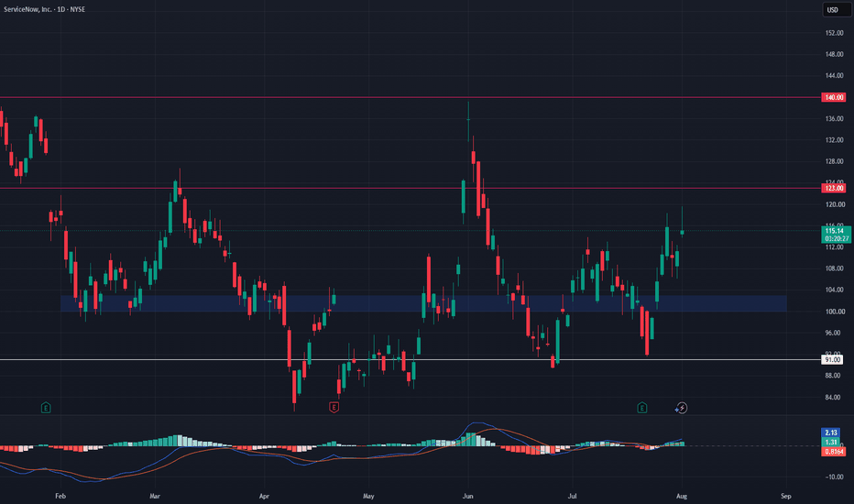Open the red earnings marker in late April
Image resolution: width=854 pixels, height=504 pixels.
pyautogui.click(x=334, y=408)
